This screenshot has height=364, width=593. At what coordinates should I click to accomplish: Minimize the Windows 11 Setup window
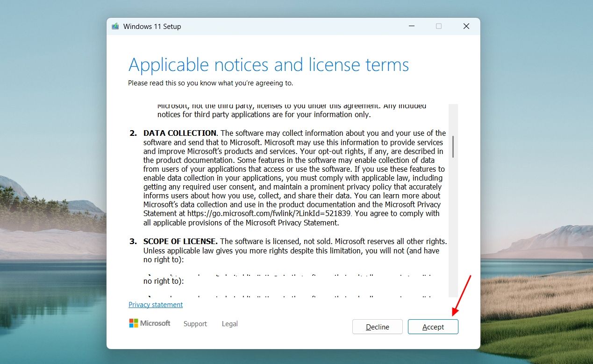[411, 26]
